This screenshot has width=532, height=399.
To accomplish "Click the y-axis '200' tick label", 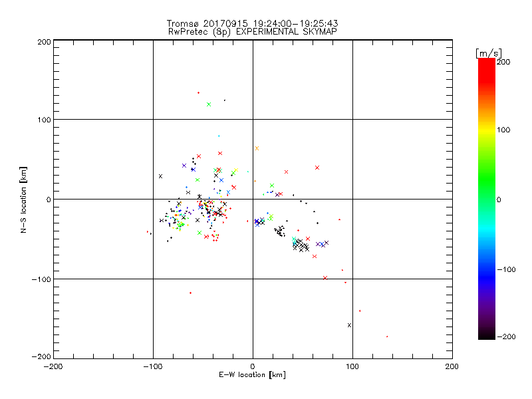I will [44, 42].
